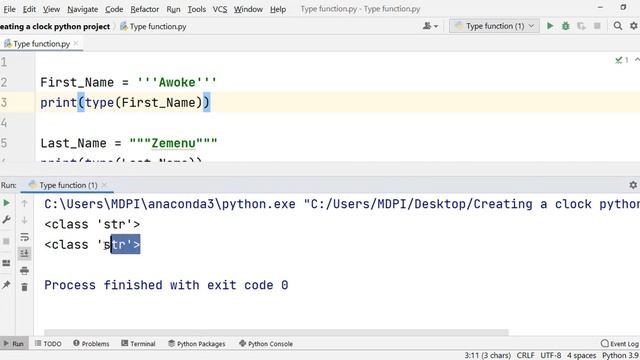The width and height of the screenshot is (640, 360).
Task: Close the Type function.py editor tab
Action: (x=76, y=44)
